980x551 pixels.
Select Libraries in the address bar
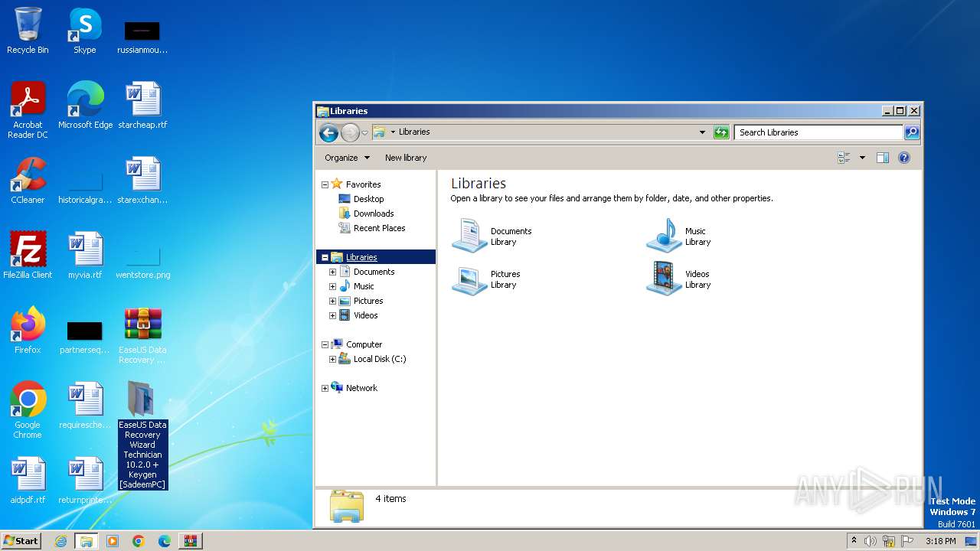pos(414,132)
